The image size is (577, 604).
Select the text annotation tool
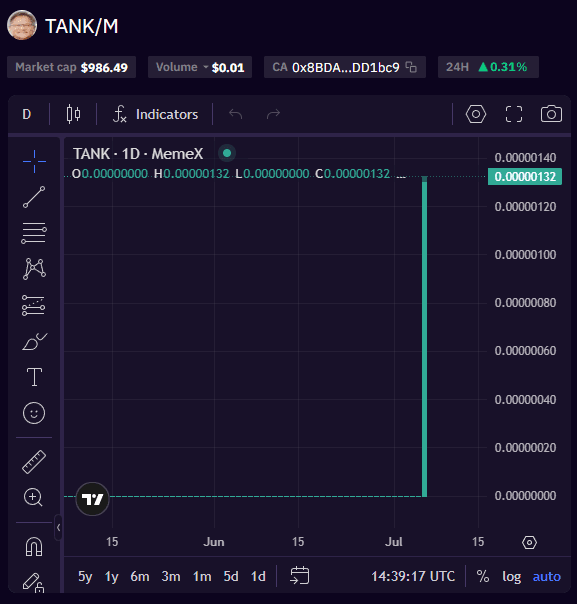pos(34,377)
